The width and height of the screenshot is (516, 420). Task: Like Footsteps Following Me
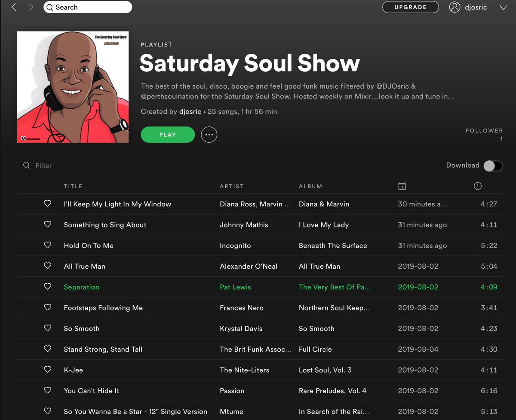48,307
